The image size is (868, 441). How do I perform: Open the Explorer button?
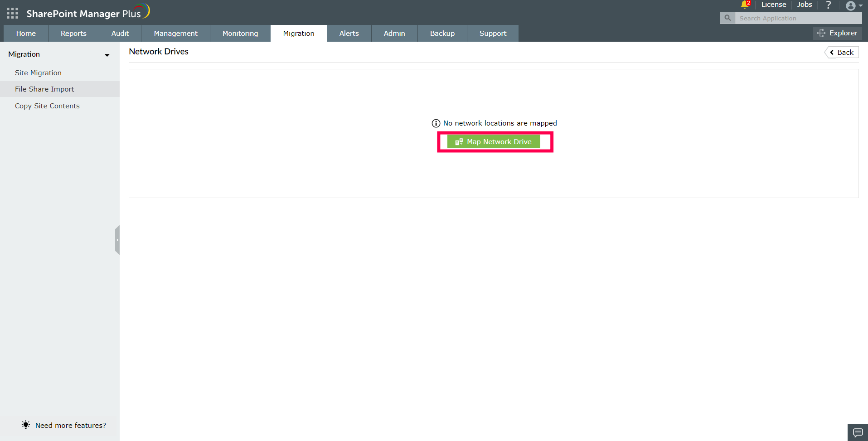tap(838, 33)
